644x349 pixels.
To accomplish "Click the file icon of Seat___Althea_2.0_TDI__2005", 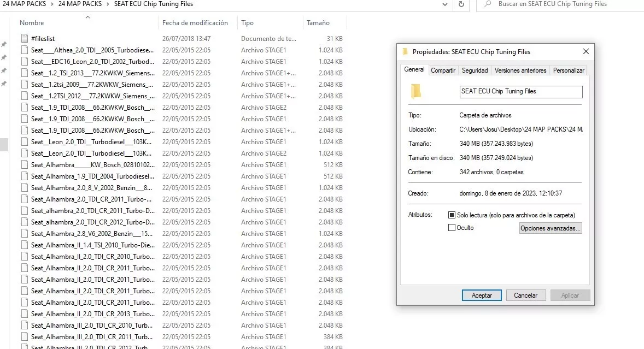I will coord(25,50).
